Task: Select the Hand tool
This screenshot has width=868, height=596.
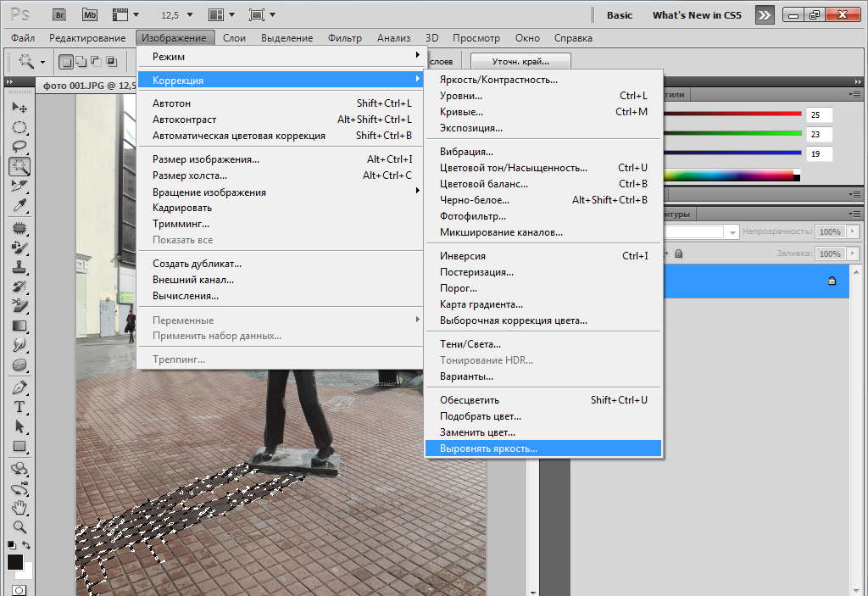Action: (19, 507)
